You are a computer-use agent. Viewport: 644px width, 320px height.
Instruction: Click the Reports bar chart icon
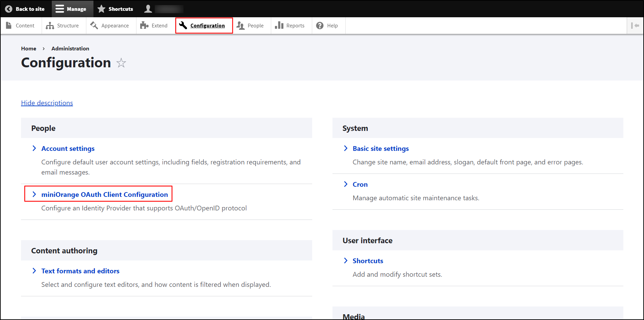(279, 25)
